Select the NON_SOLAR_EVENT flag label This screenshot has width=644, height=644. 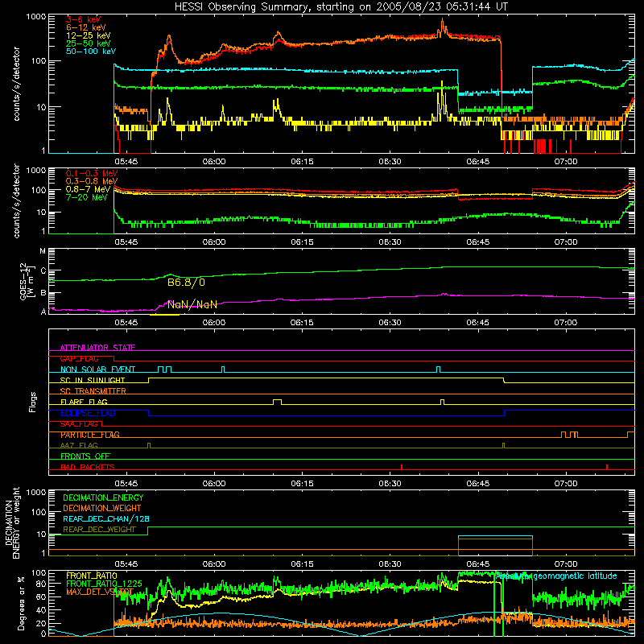pos(97,369)
